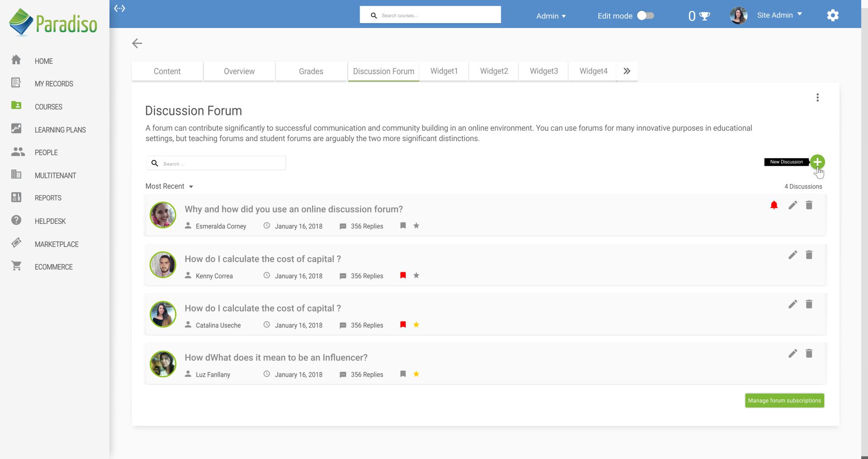The width and height of the screenshot is (868, 459).
Task: Open the Reports section in the sidebar
Action: click(47, 198)
